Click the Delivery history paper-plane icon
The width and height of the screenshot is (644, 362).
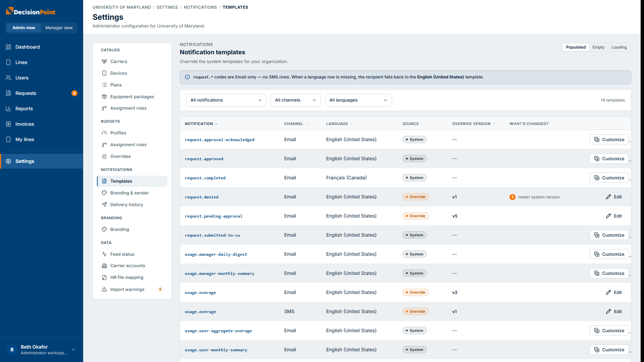[104, 204]
